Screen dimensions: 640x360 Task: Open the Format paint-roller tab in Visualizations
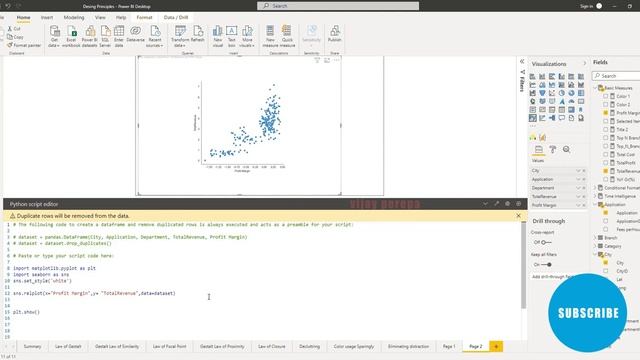pyautogui.click(x=553, y=149)
